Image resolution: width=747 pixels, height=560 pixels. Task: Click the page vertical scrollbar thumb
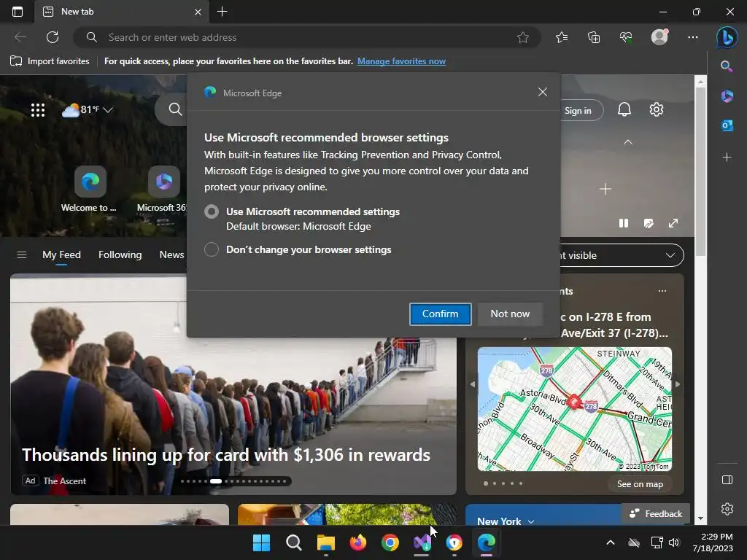pyautogui.click(x=700, y=171)
